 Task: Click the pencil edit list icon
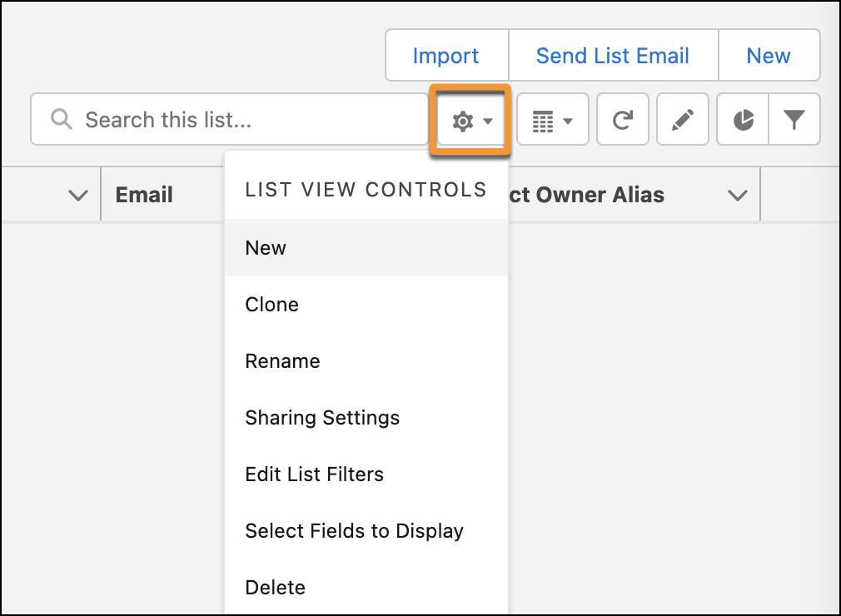(x=683, y=120)
